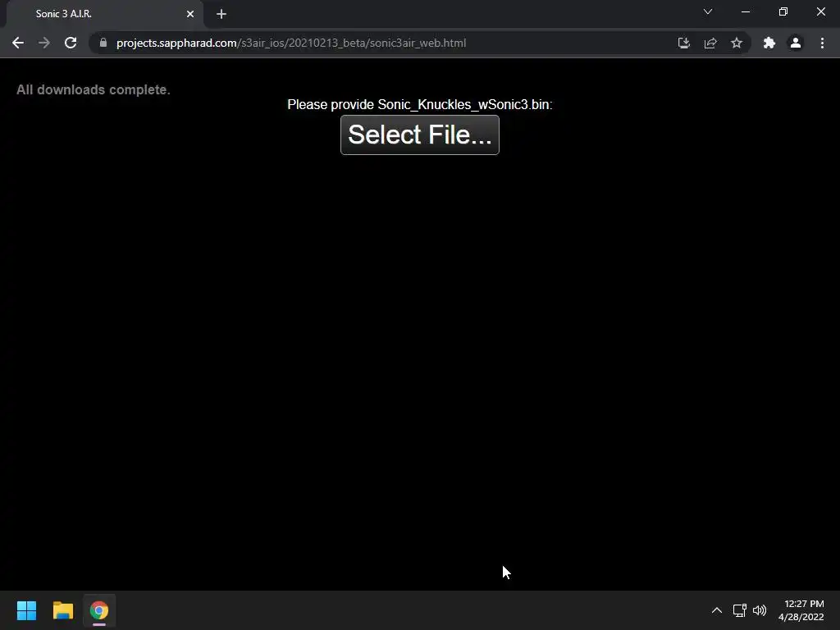
Task: Click the address bar URL
Action: (x=291, y=43)
